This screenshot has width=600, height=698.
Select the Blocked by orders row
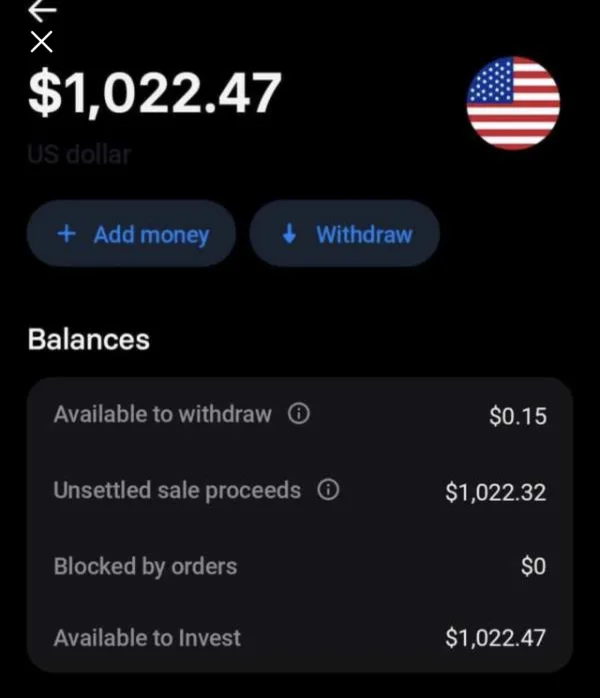click(145, 566)
